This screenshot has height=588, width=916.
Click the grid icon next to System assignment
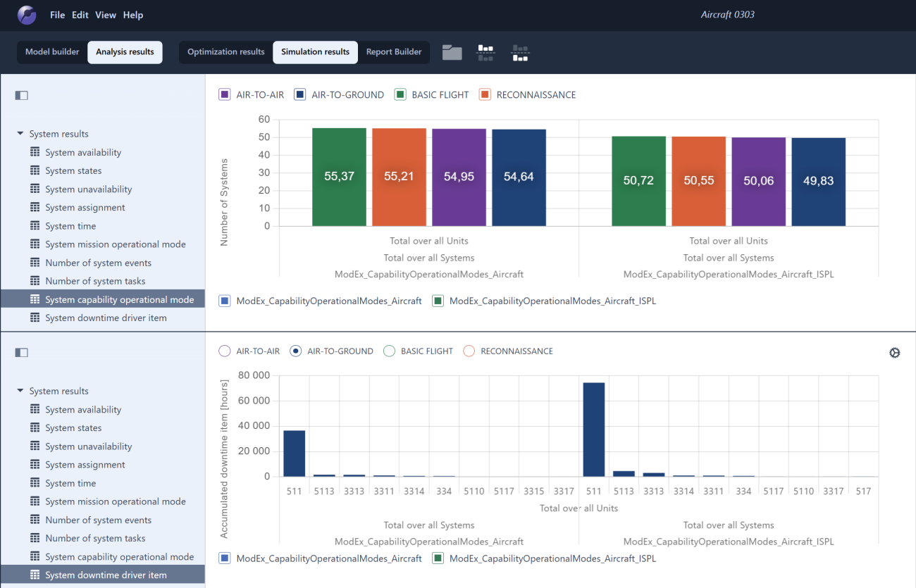click(35, 207)
